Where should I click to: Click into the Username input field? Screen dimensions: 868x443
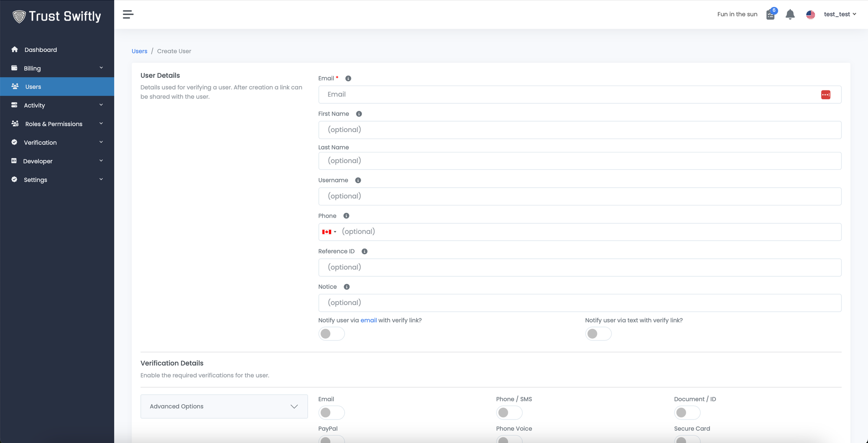tap(579, 196)
